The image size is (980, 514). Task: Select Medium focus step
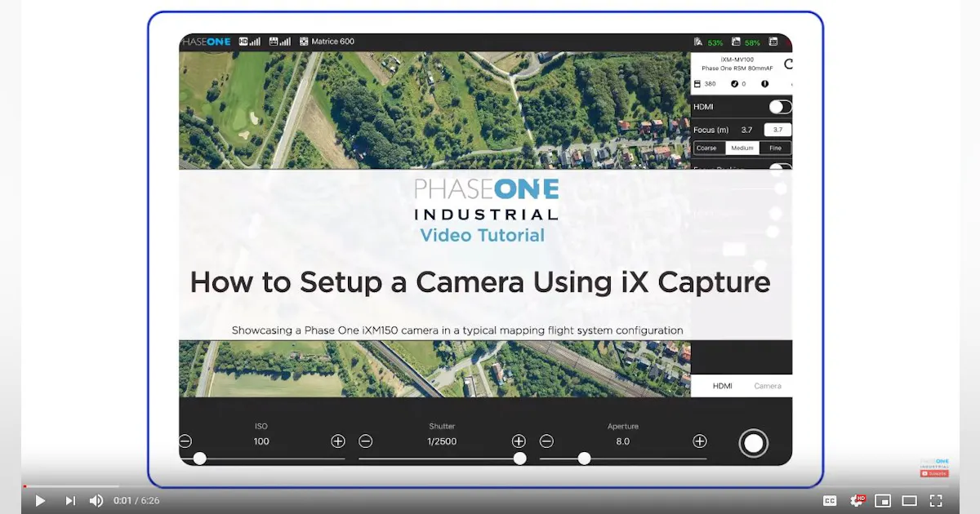click(742, 148)
